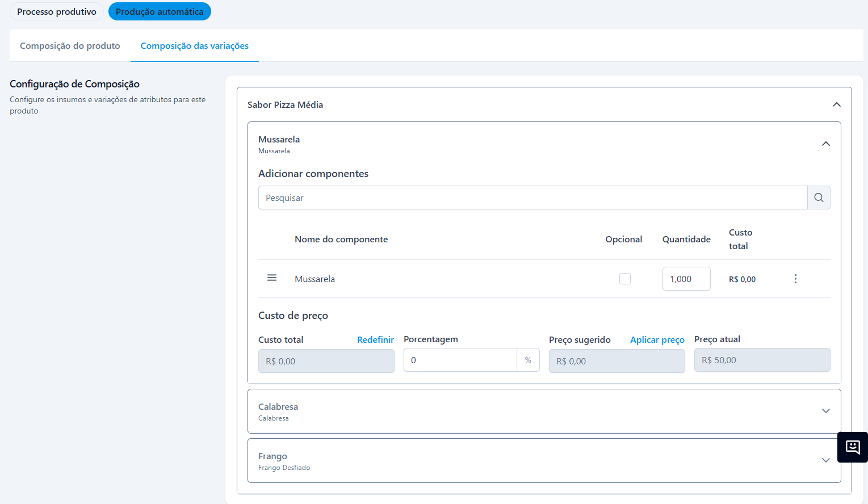Select the Produção automática pill
The image size is (868, 504).
160,12
